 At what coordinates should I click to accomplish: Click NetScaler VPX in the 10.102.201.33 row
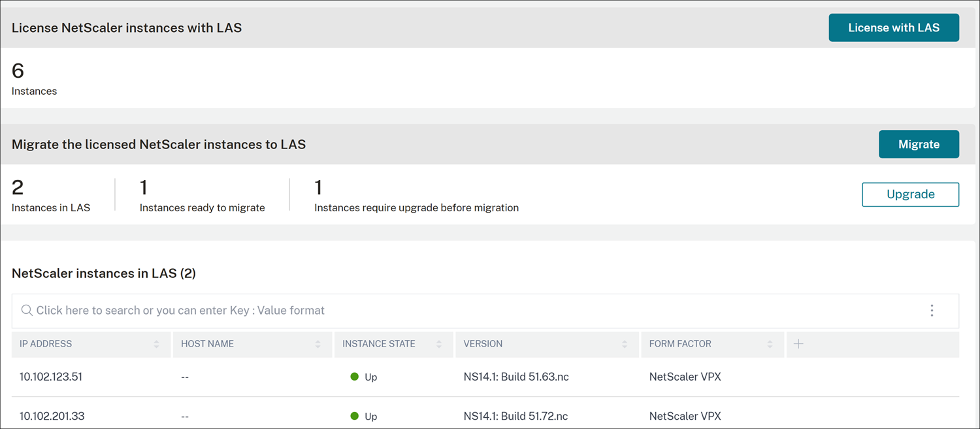[x=685, y=416]
